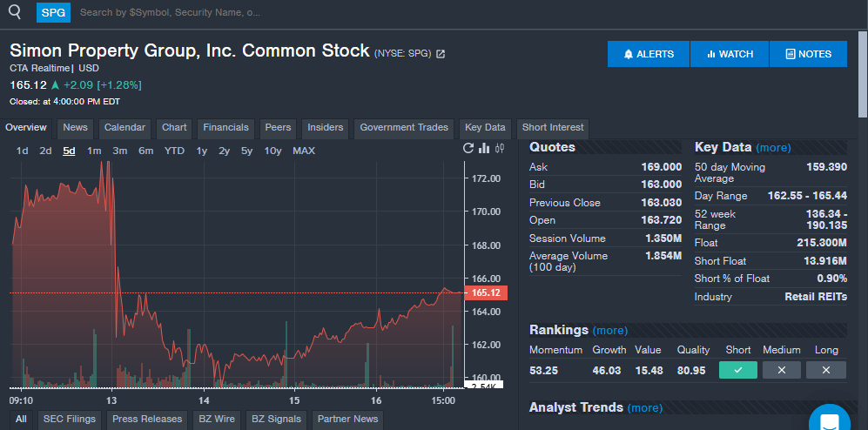
Task: Switch to the News tab
Action: 75,128
